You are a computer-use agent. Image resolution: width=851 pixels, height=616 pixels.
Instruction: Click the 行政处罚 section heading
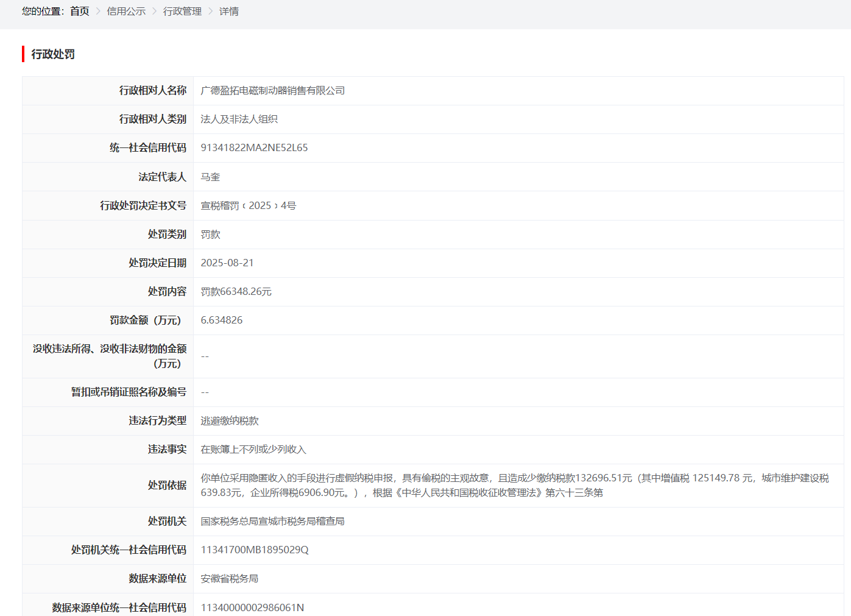pyautogui.click(x=53, y=54)
